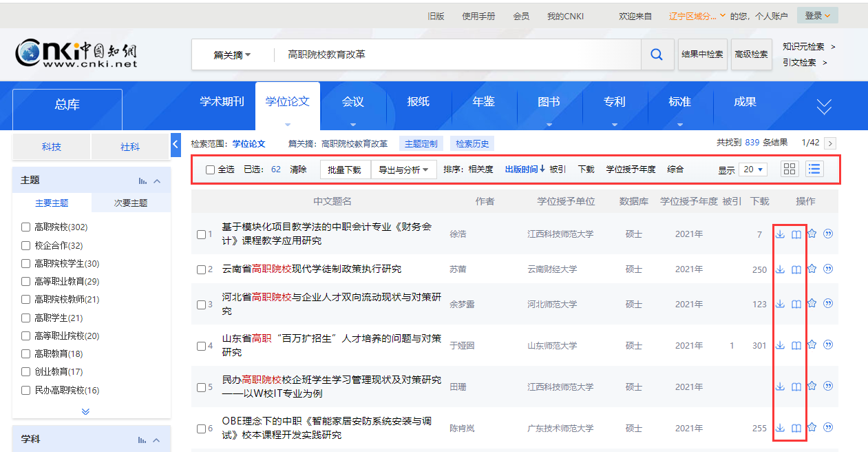The height and width of the screenshot is (452, 868).
Task: Click the 高级检索 button
Action: coord(751,54)
